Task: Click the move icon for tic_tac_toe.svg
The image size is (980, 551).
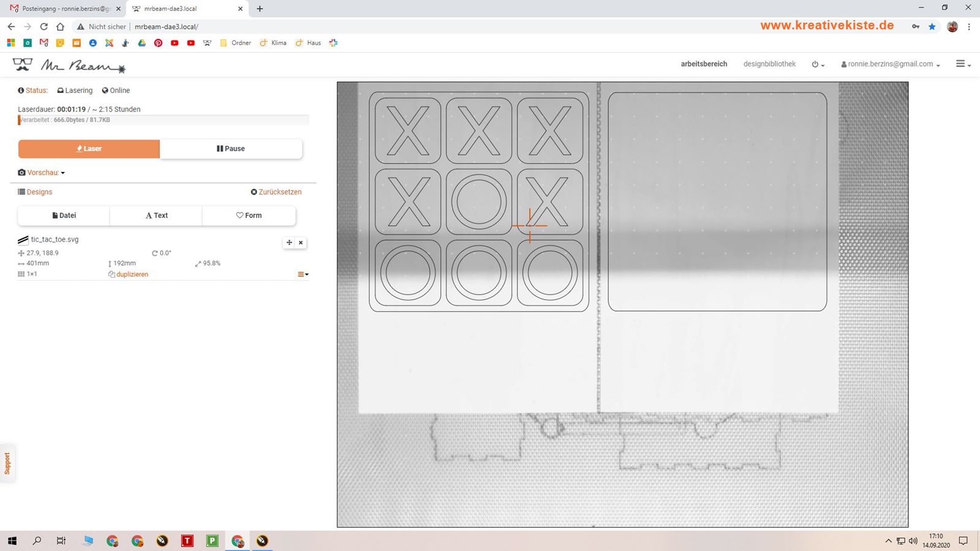Action: pyautogui.click(x=289, y=242)
